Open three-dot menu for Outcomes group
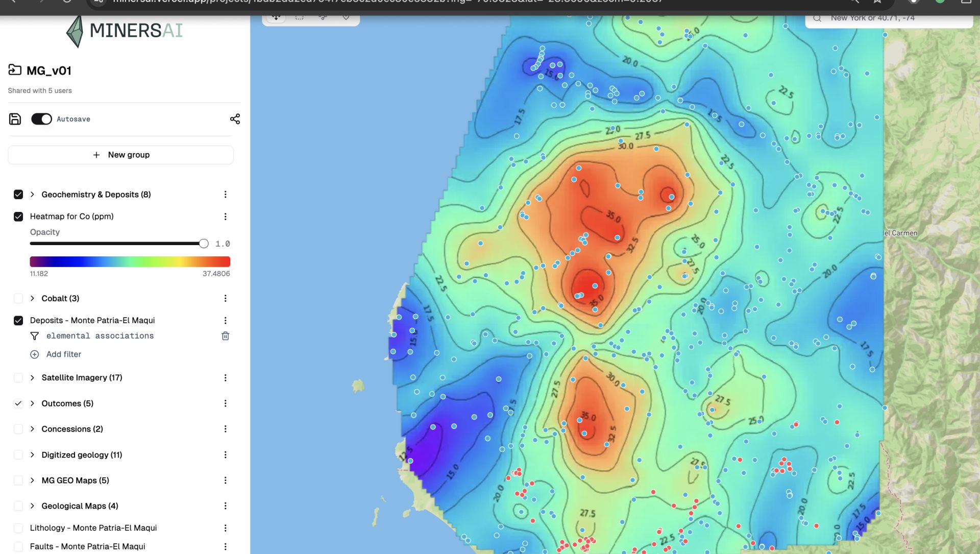The width and height of the screenshot is (980, 554). (225, 403)
